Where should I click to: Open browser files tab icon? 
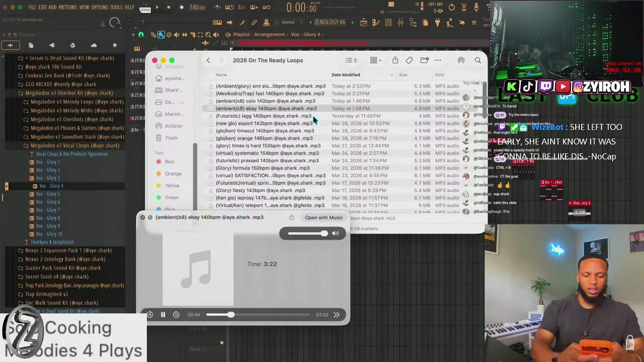coord(31,46)
